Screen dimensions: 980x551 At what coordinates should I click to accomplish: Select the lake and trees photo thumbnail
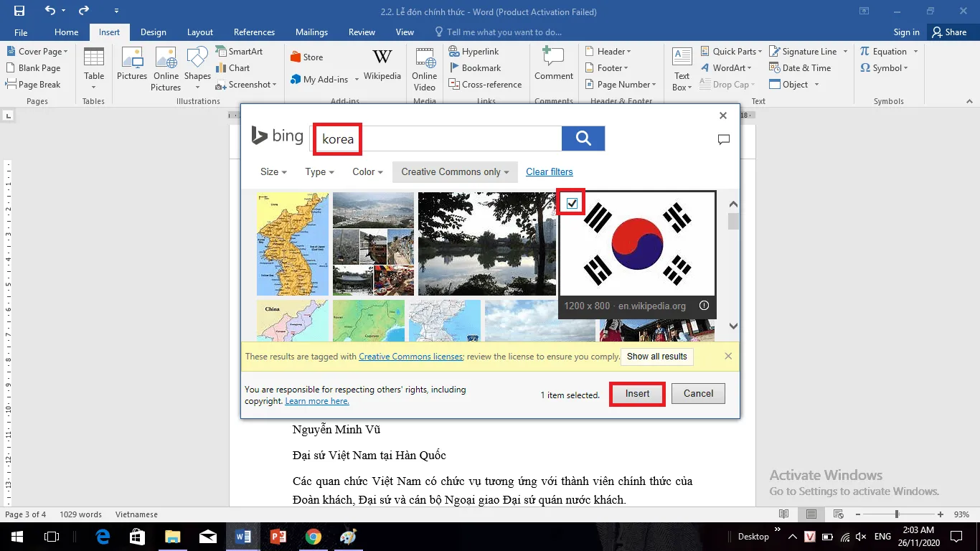pos(486,244)
